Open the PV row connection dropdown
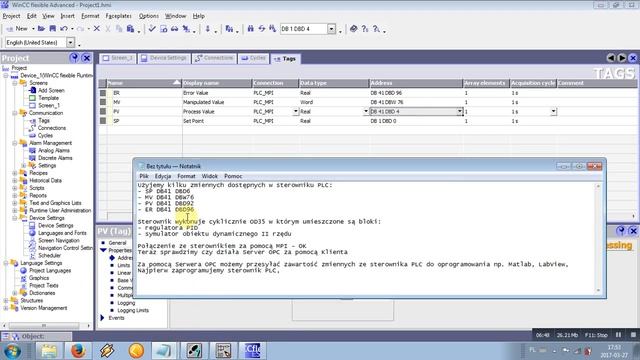640x360 pixels. (x=296, y=111)
